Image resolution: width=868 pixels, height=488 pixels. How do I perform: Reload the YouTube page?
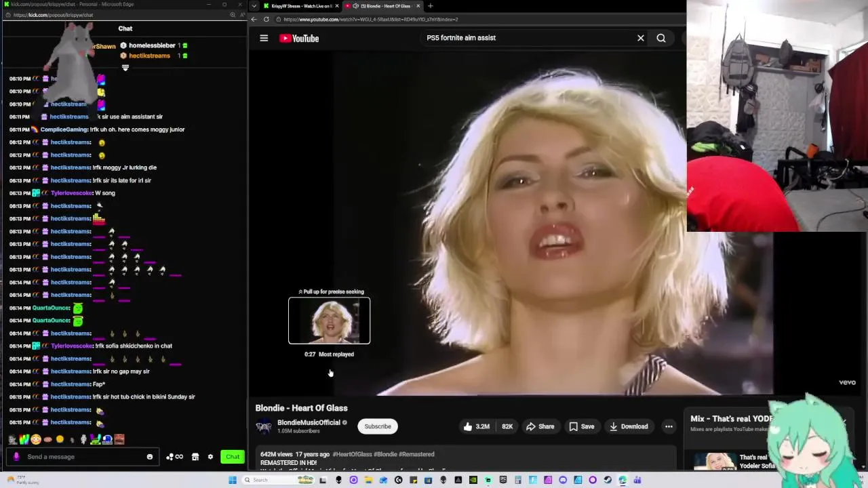pos(267,19)
